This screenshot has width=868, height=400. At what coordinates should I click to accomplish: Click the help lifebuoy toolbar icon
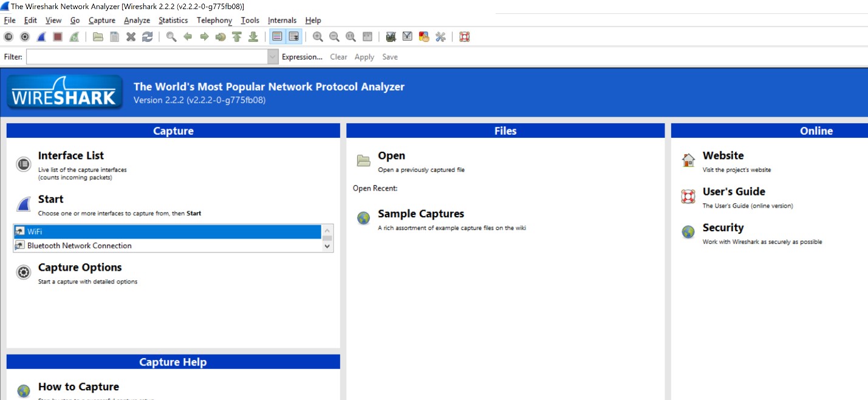[464, 37]
